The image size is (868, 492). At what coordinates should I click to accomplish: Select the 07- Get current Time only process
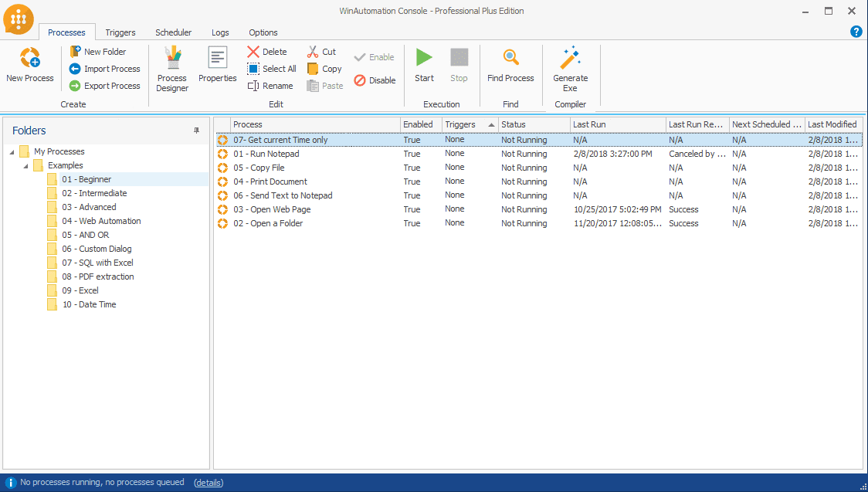click(x=538, y=140)
